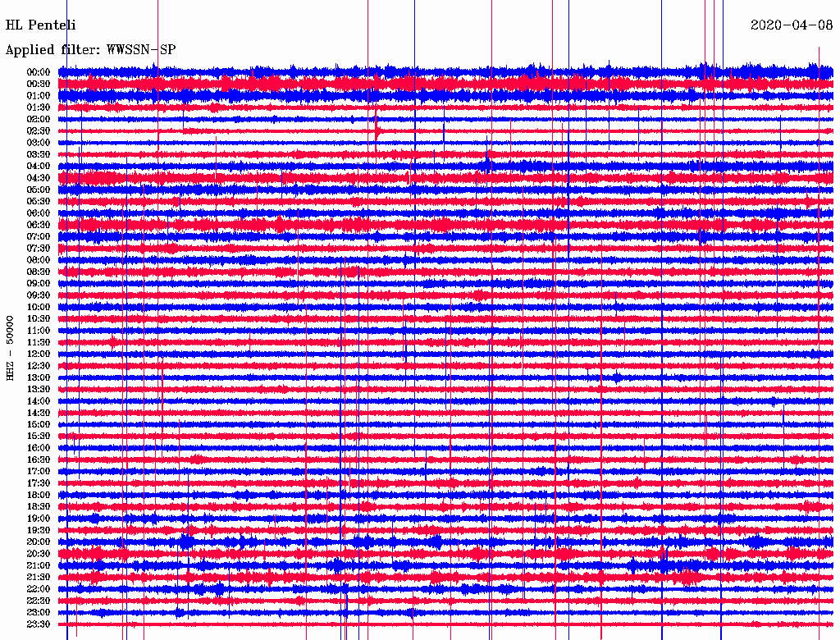The width and height of the screenshot is (840, 640).
Task: Select the 14:30 time label
Action: [x=39, y=414]
